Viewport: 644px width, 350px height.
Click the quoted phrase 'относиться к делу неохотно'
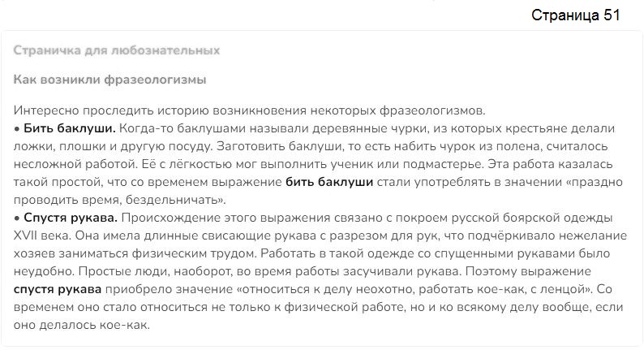tap(328, 289)
